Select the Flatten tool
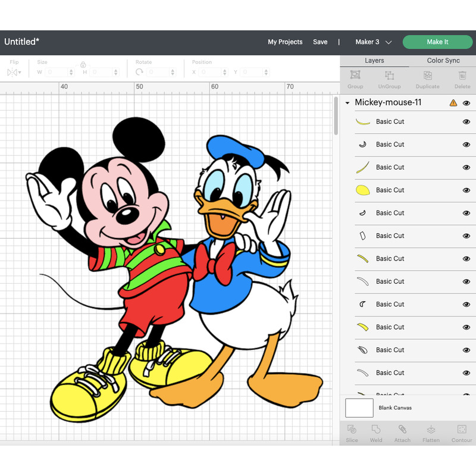The width and height of the screenshot is (476, 476). [431, 433]
